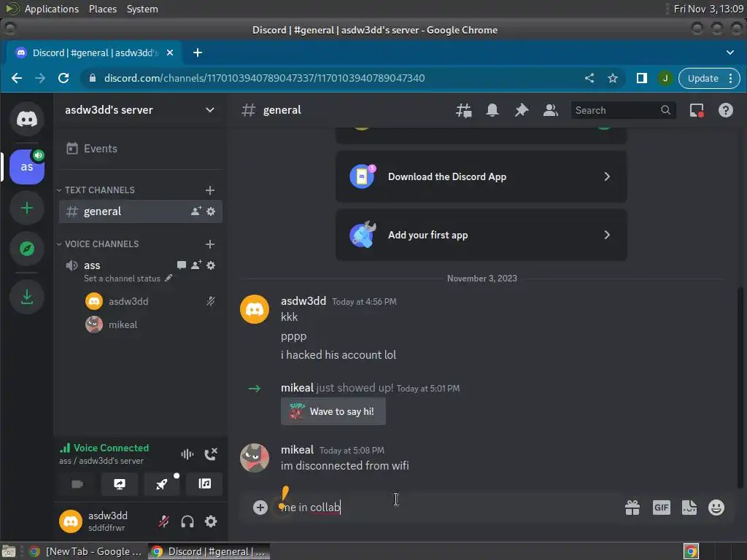Open the Places menu
747x560 pixels.
point(102,9)
